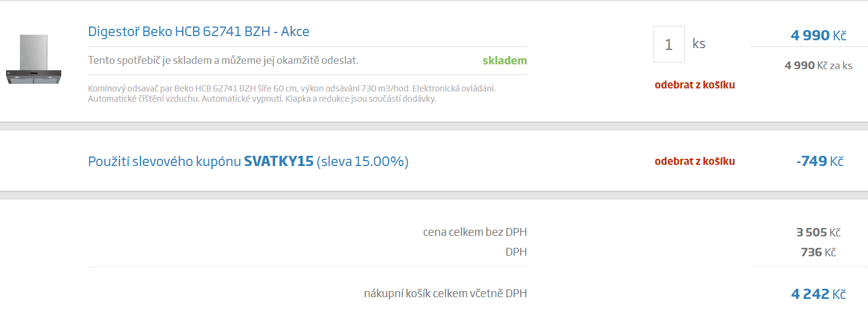Click the grey Komínový odsavač description text
Viewport: 868px width, 314px height.
tap(291, 93)
